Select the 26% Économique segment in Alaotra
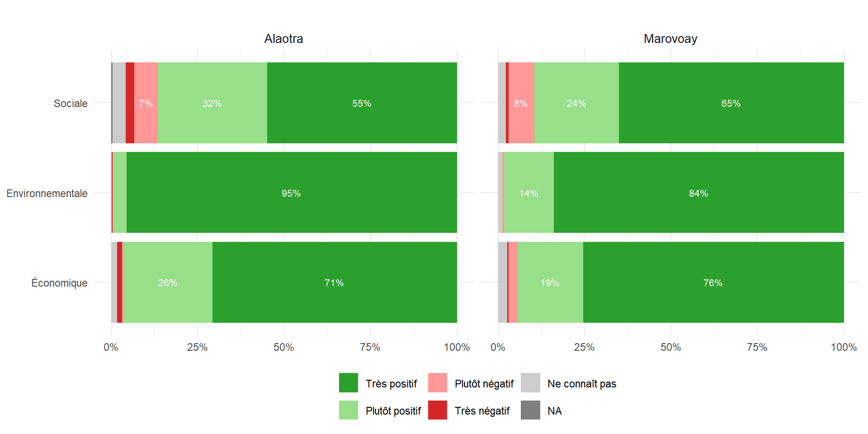The width and height of the screenshot is (868, 434). pyautogui.click(x=168, y=283)
